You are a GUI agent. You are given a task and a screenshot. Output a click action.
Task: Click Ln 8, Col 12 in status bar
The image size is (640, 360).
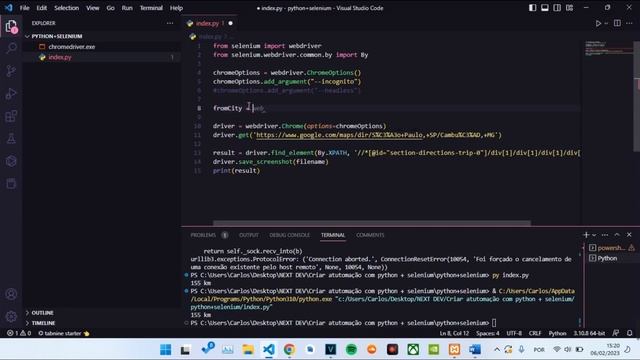[x=454, y=333]
